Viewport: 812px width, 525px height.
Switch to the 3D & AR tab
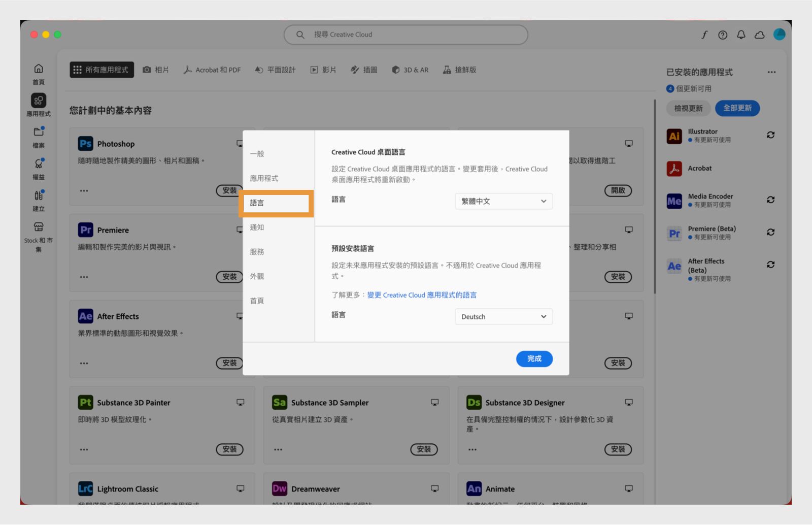coord(410,70)
